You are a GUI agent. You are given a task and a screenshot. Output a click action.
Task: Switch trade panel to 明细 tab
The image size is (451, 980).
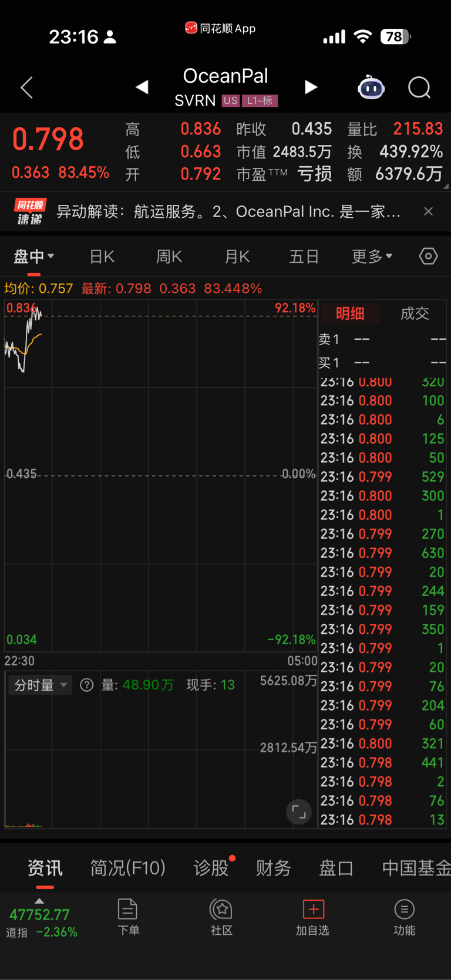(x=350, y=313)
